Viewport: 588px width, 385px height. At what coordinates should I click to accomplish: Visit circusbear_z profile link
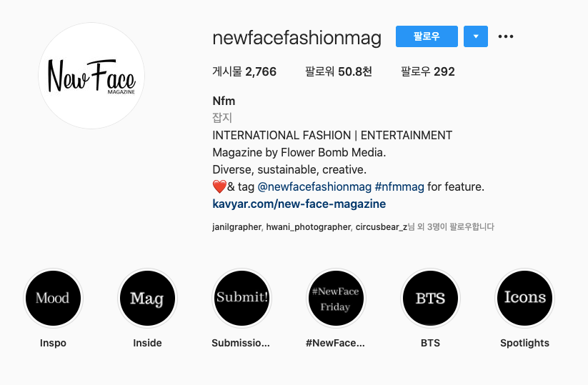tap(382, 227)
